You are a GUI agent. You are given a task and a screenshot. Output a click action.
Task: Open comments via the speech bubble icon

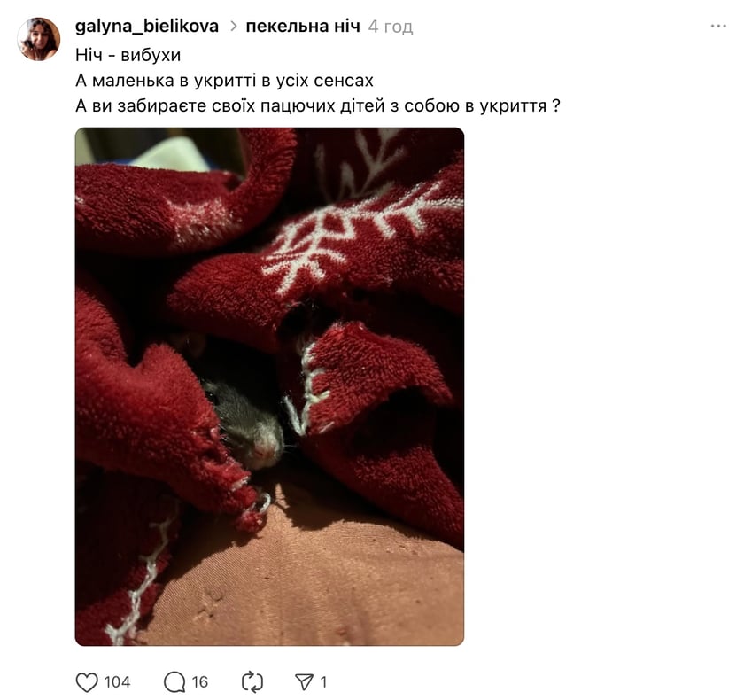[174, 682]
